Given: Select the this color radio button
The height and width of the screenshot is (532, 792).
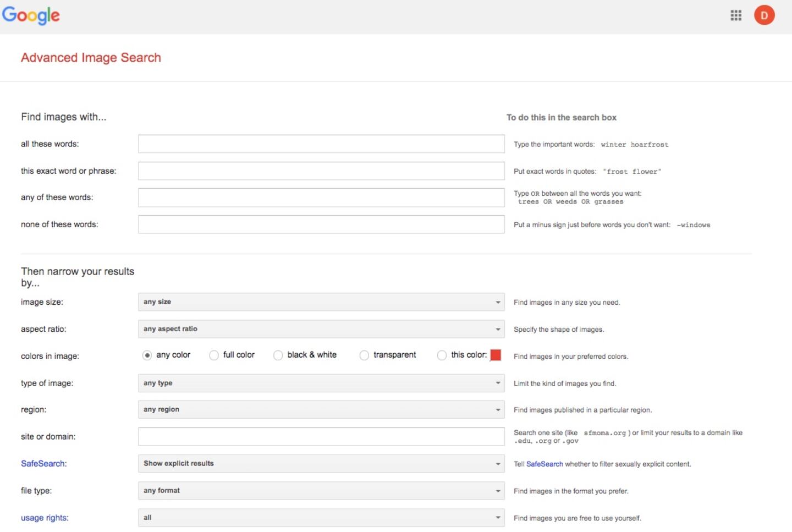Looking at the screenshot, I should coord(442,355).
